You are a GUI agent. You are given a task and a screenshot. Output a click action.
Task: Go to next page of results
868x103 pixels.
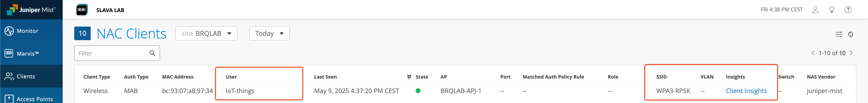[x=852, y=53]
